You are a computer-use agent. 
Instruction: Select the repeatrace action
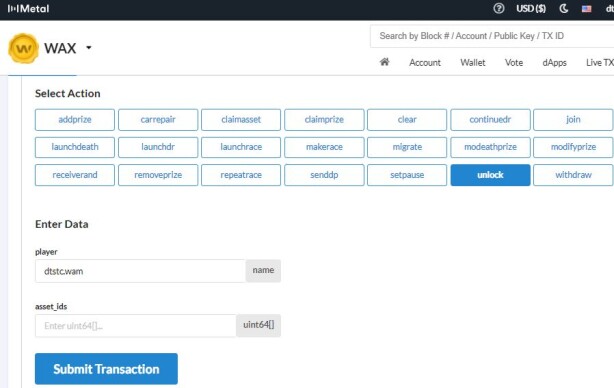[x=241, y=175]
